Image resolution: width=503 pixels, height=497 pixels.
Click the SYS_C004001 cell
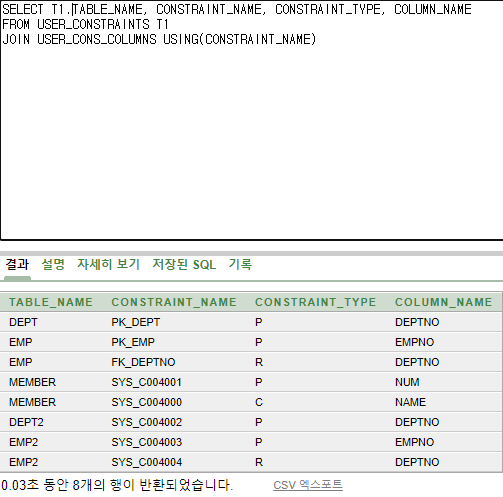pos(147,382)
